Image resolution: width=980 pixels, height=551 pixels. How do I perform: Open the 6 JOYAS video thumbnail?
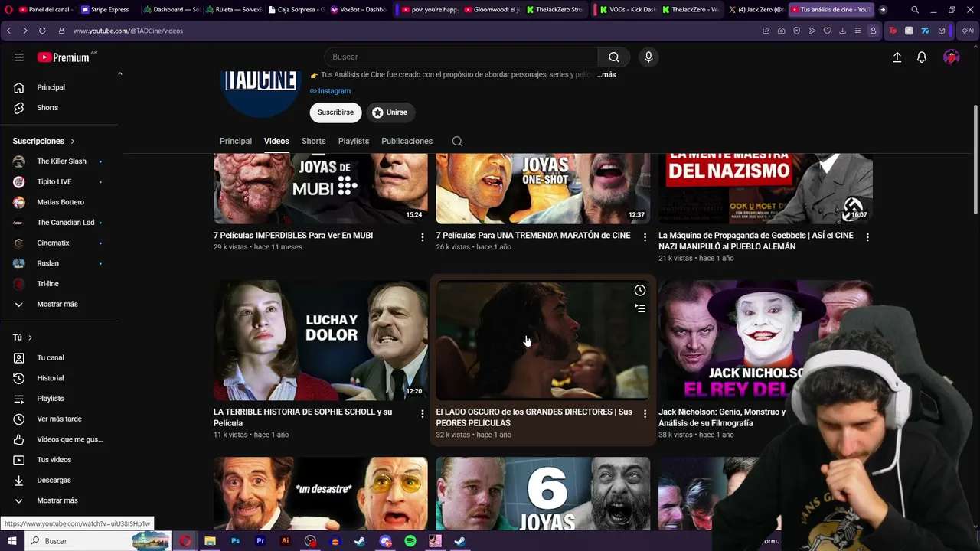pos(543,494)
